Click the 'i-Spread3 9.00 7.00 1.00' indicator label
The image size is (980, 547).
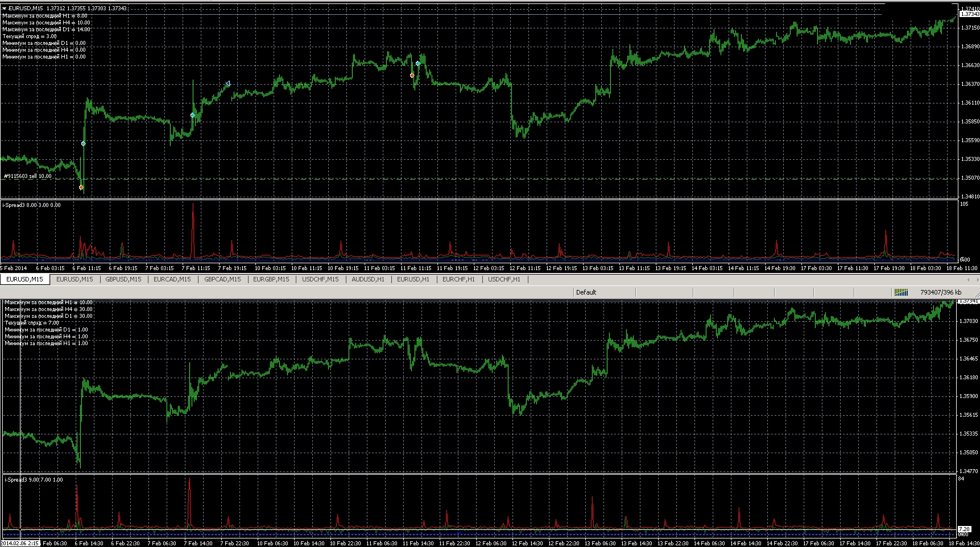click(34, 480)
